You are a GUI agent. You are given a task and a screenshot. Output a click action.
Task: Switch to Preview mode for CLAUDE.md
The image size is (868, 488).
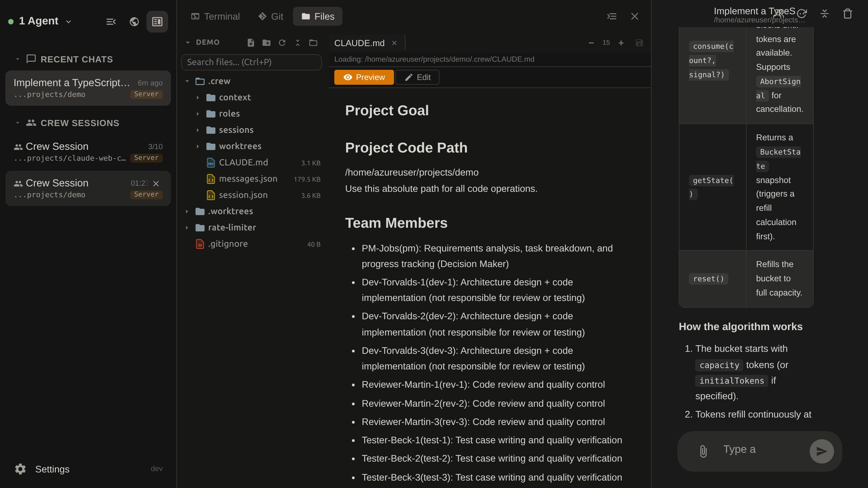(x=364, y=77)
